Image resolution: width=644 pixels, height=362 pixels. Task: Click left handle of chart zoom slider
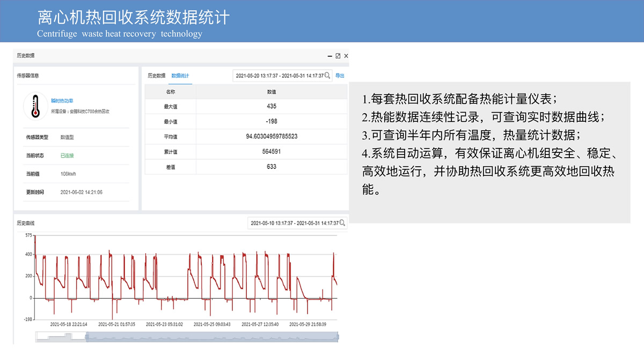point(87,336)
